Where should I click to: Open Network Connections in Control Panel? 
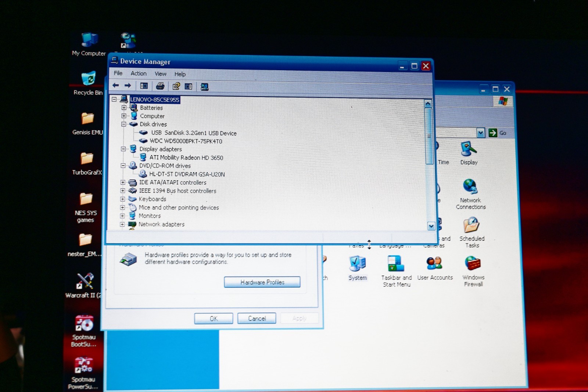point(471,194)
